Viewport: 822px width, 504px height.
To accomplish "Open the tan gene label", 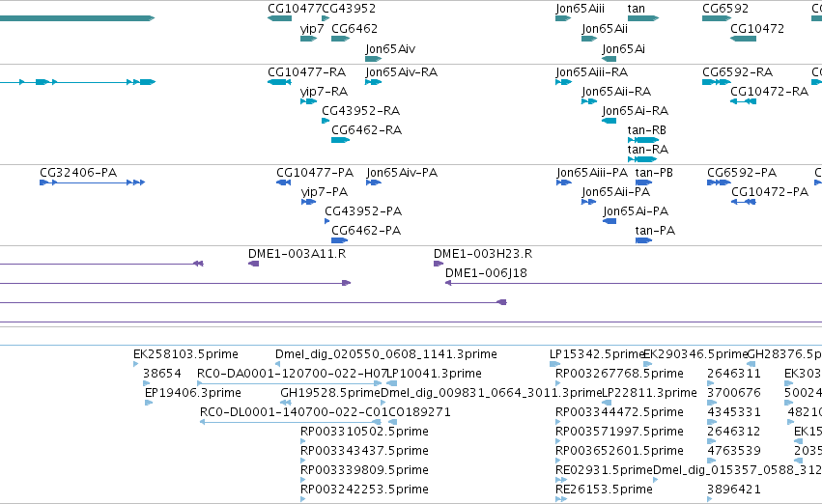I will click(x=636, y=9).
